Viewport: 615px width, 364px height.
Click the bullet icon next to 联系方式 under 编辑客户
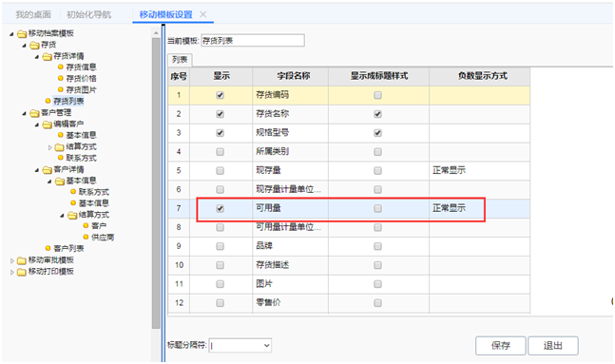[61, 158]
